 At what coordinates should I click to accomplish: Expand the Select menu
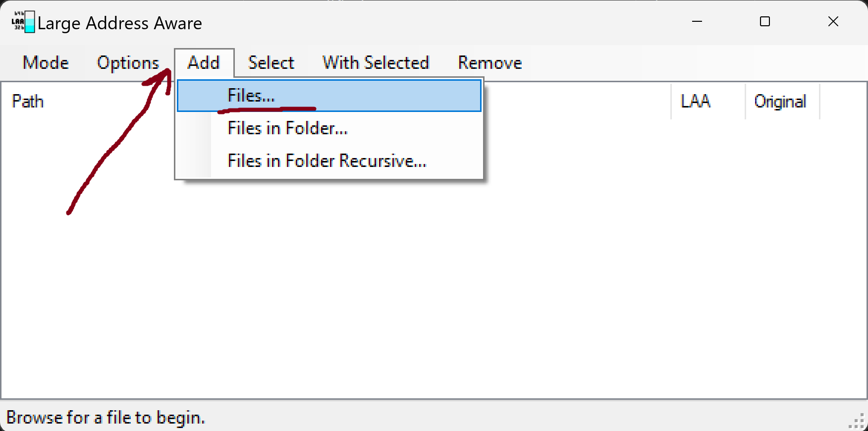pos(271,63)
